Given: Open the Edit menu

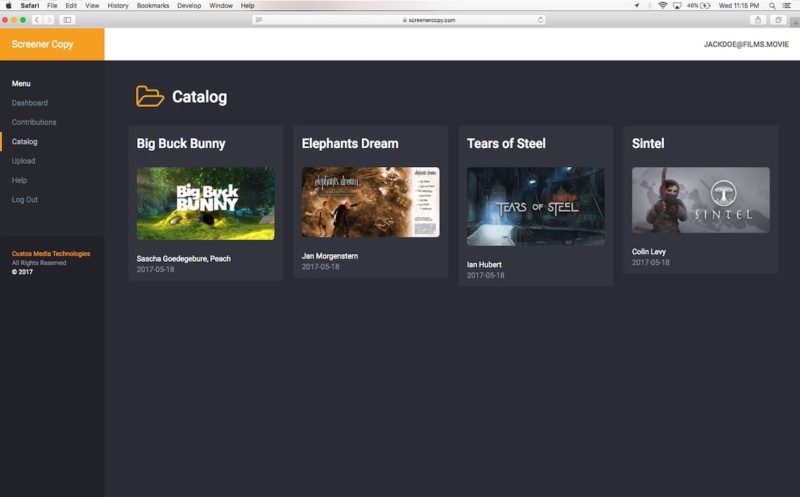Looking at the screenshot, I should click(71, 6).
